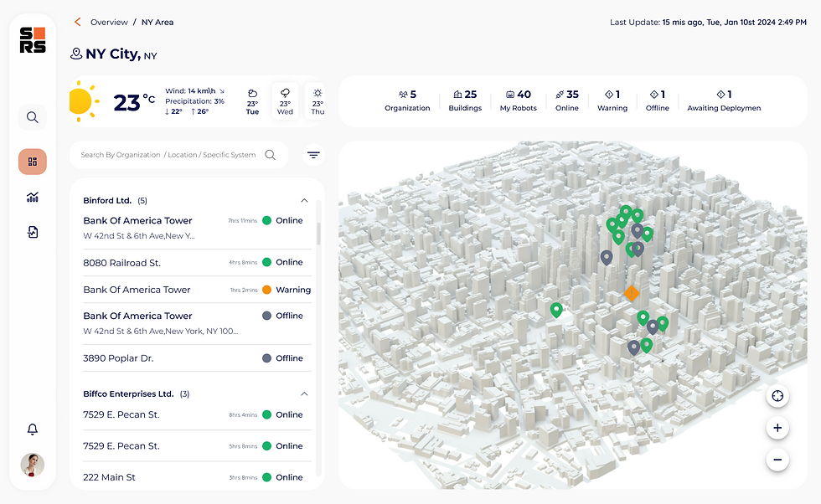The height and width of the screenshot is (504, 821).
Task: Open the analytics chart icon in the sidebar
Action: pos(32,197)
